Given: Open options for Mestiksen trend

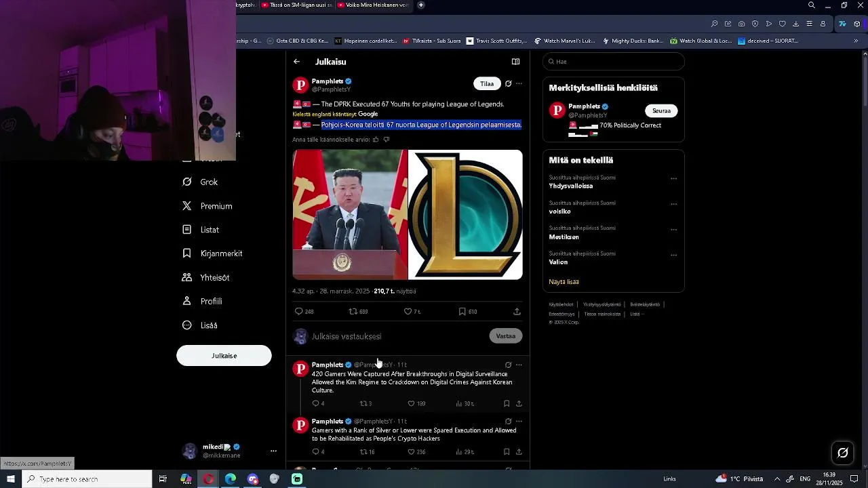Looking at the screenshot, I should [673, 230].
